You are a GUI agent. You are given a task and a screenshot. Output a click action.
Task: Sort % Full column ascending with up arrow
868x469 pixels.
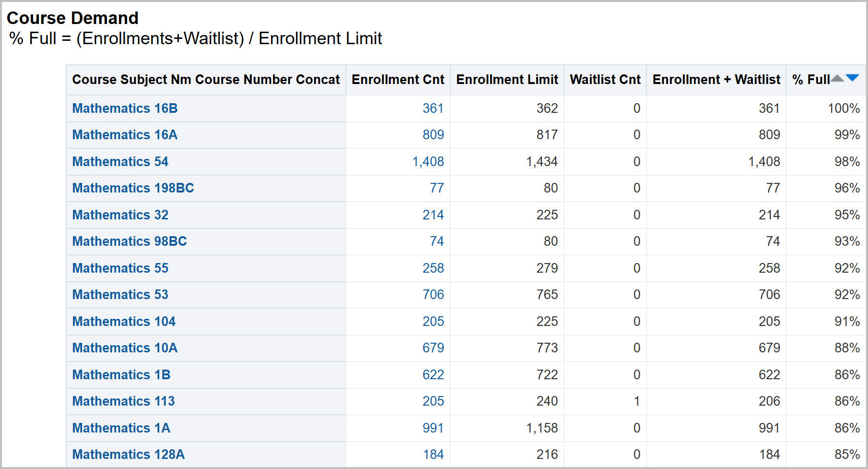(837, 78)
